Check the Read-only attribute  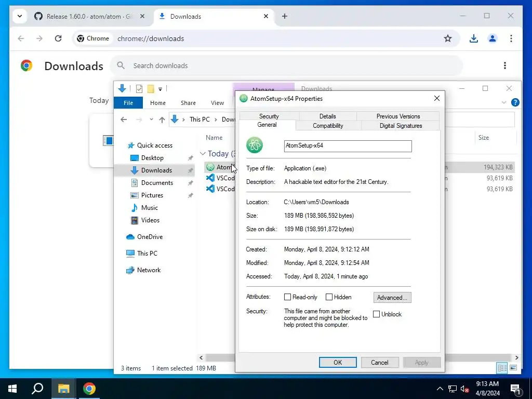pos(287,297)
